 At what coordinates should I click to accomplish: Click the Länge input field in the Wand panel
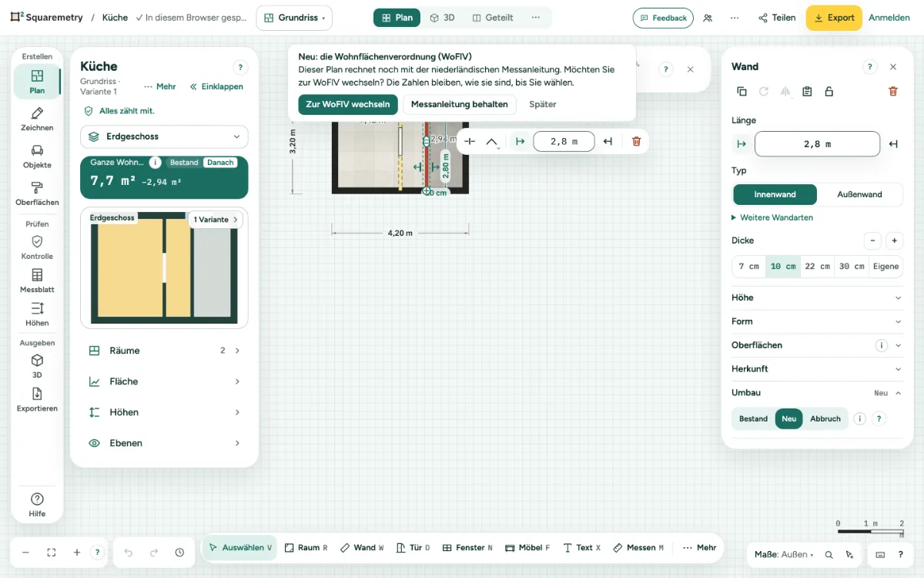(817, 144)
